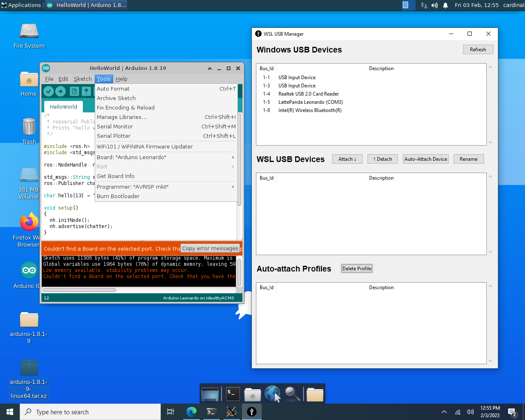Launch the terminal emulator from the dock
The height and width of the screenshot is (420, 525).
233,394
